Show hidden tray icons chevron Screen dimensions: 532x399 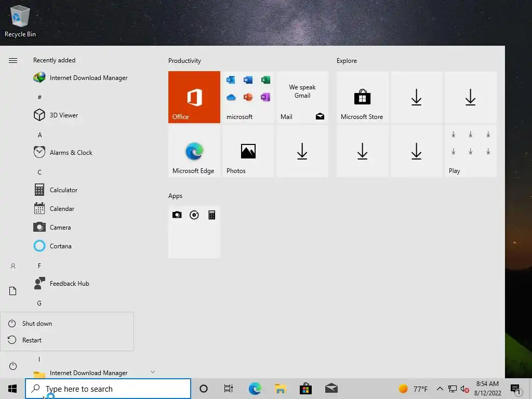click(440, 389)
